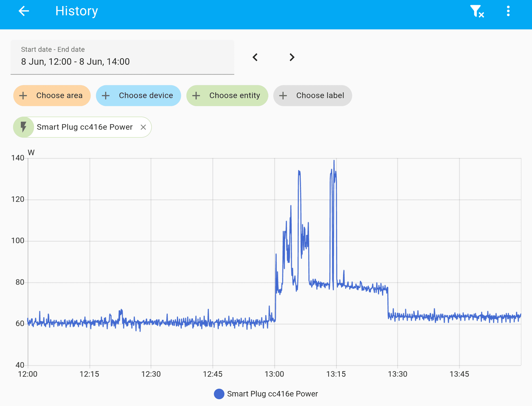Click the blue legend color dot

pos(219,394)
